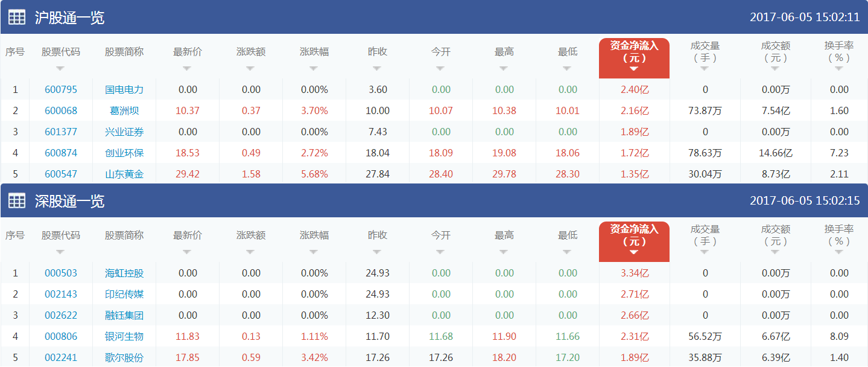Sort 深股通 table by 涨跌幅 arrow
Screen dimensions: 868x367
coord(314,252)
